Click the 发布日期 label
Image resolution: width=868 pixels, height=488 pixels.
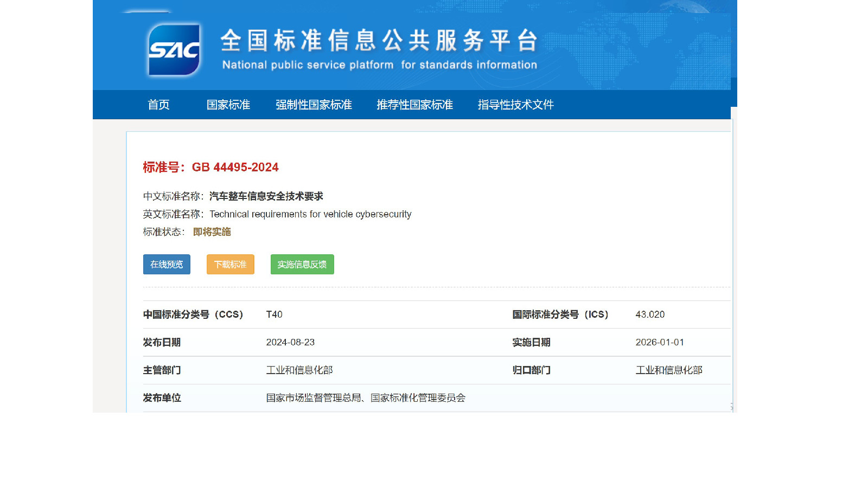pyautogui.click(x=162, y=343)
